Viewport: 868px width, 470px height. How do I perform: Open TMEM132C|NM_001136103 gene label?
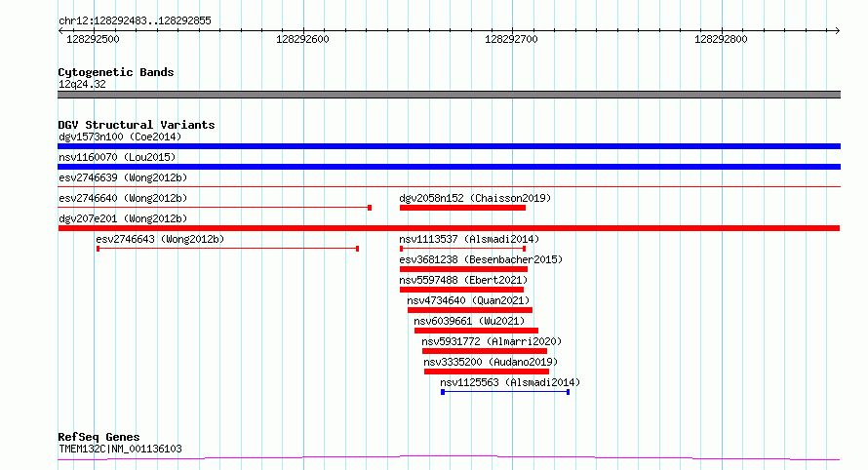[x=120, y=449]
